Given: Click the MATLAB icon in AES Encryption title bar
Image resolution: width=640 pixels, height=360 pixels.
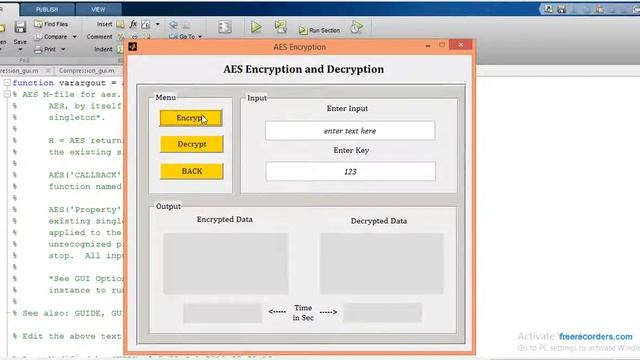Looking at the screenshot, I should click(133, 47).
